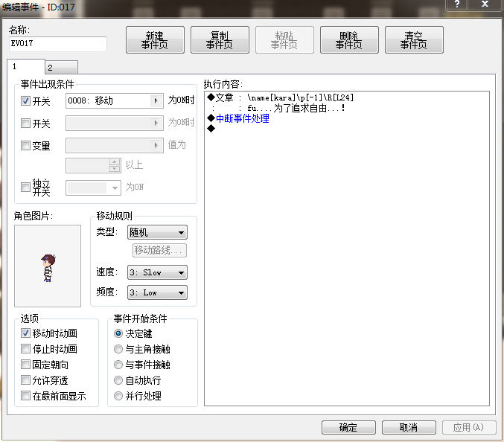This screenshot has width=504, height=442.
Task: Switch to event page tab 2
Action: tap(61, 68)
